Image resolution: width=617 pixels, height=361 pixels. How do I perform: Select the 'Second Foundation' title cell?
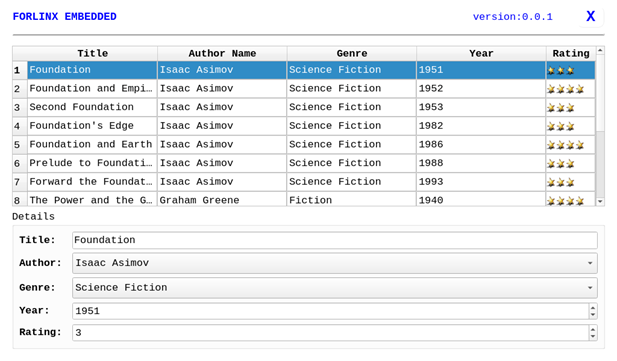92,107
